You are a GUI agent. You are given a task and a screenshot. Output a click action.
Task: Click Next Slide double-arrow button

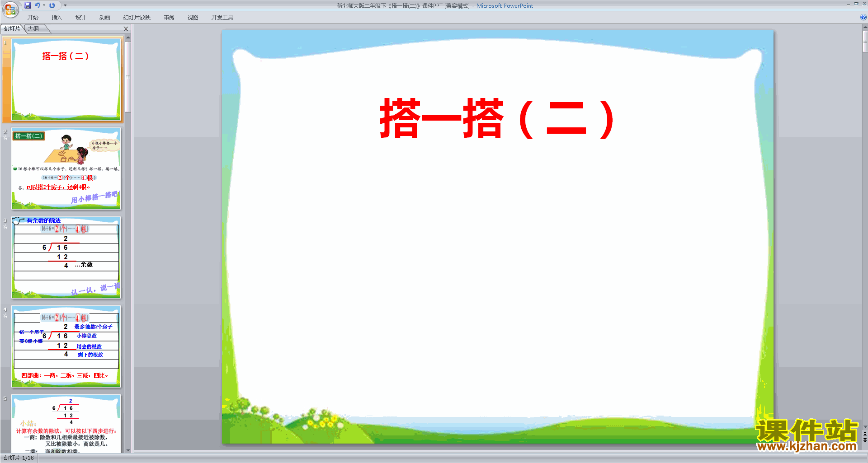tap(865, 440)
